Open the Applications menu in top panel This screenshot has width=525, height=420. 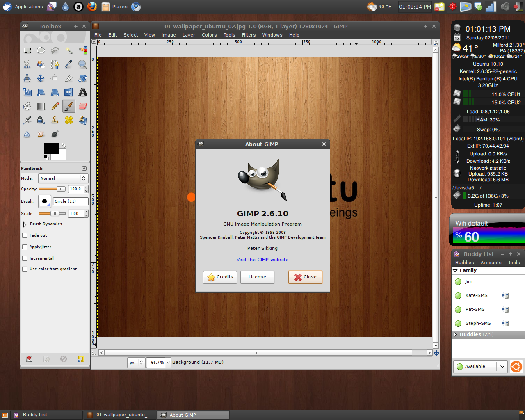pos(23,7)
